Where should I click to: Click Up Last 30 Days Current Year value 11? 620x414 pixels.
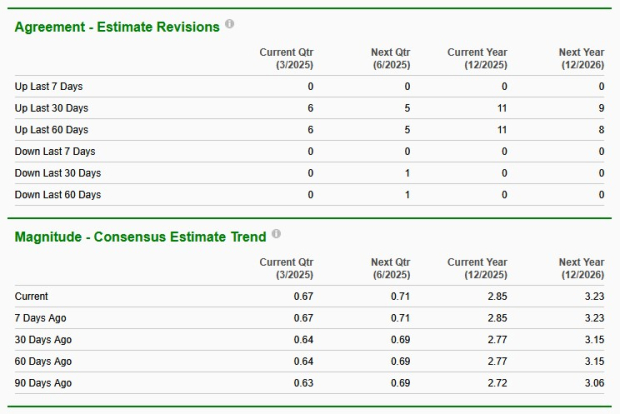(x=502, y=108)
